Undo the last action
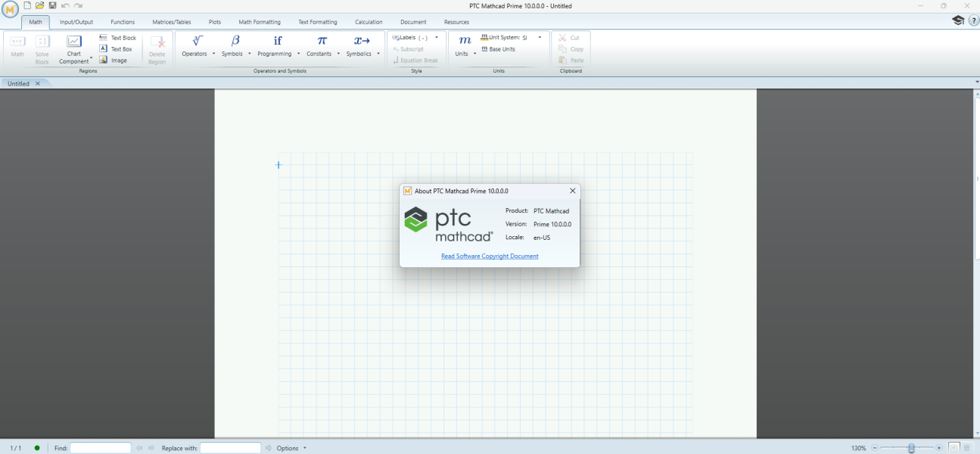Viewport: 980px width, 454px height. coord(66,6)
